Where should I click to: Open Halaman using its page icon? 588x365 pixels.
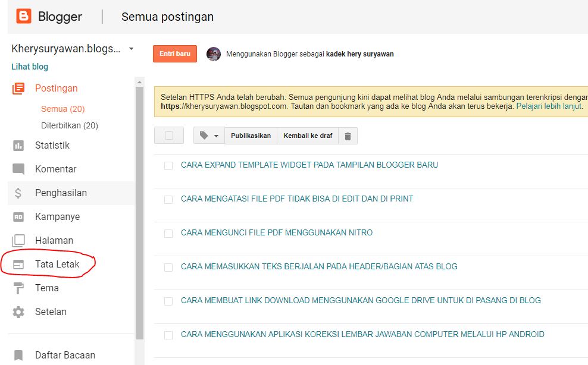pyautogui.click(x=18, y=240)
